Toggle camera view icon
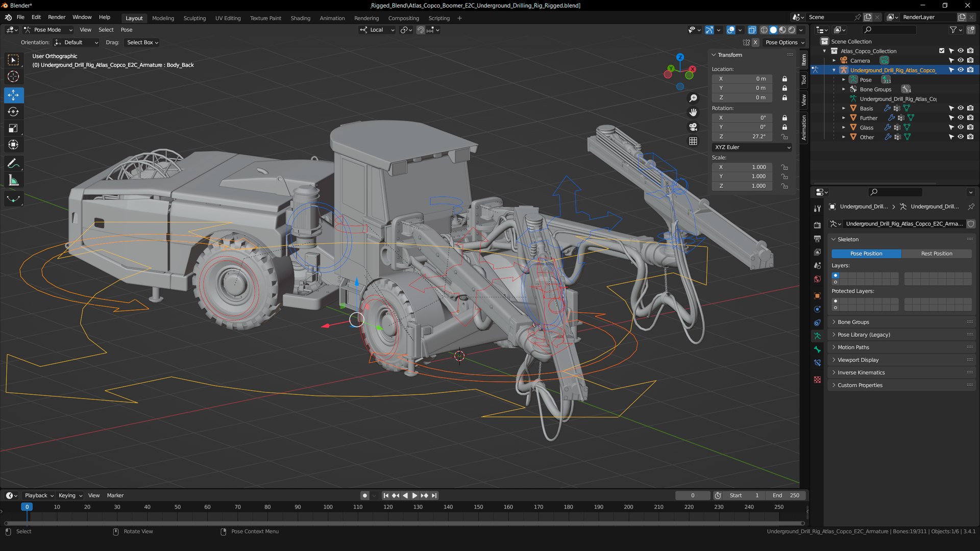 click(x=693, y=127)
